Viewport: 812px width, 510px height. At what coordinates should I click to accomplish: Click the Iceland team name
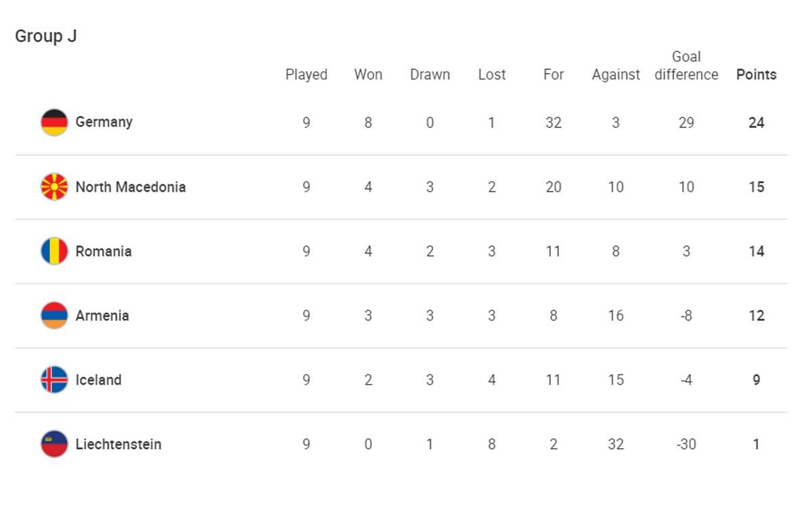pyautogui.click(x=99, y=380)
